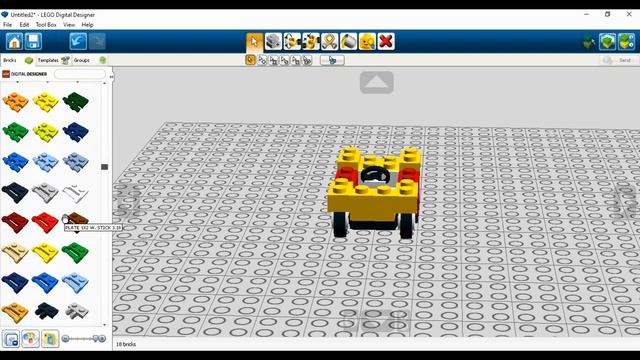Open the Tool Box menu
Viewport: 640px width, 360px height.
[46, 25]
